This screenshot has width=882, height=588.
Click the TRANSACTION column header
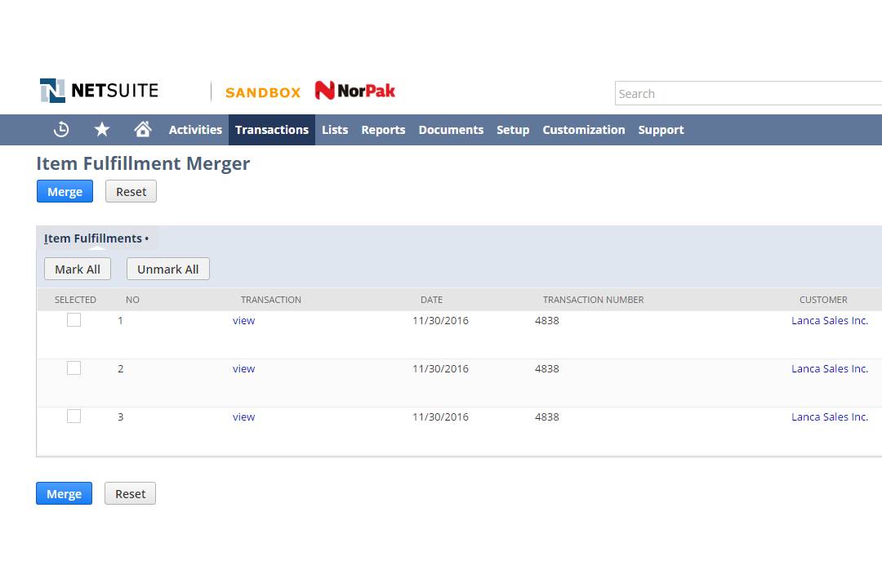tap(271, 300)
